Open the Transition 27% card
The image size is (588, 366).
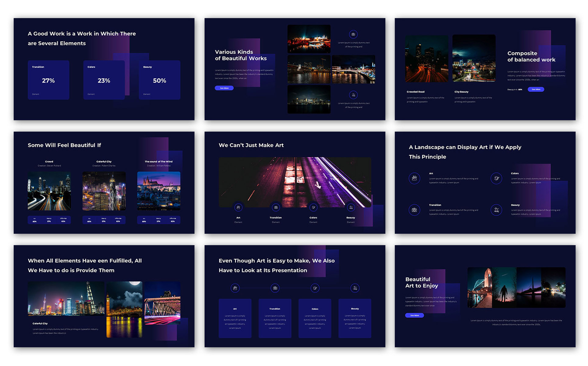click(x=48, y=80)
